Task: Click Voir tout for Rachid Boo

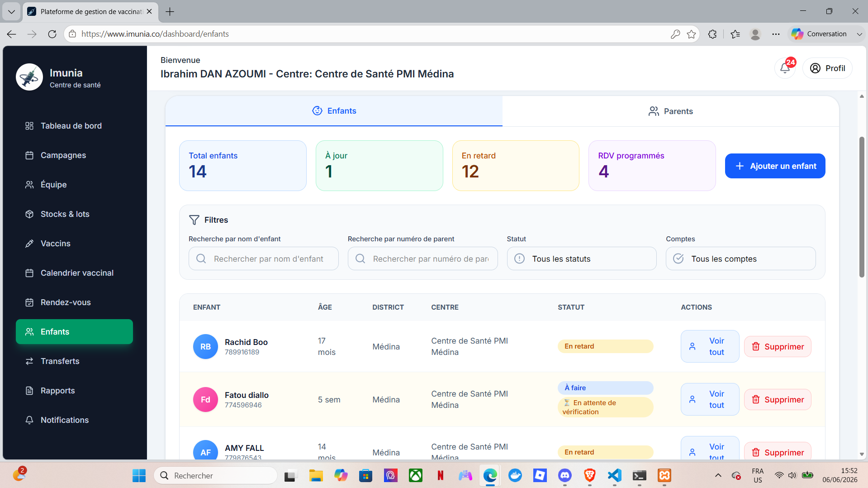Action: pyautogui.click(x=710, y=346)
